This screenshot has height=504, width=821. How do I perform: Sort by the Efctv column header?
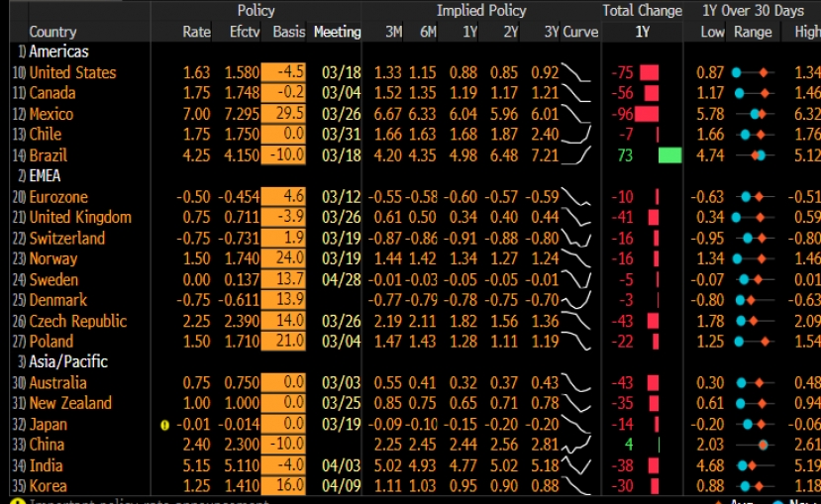pyautogui.click(x=245, y=32)
